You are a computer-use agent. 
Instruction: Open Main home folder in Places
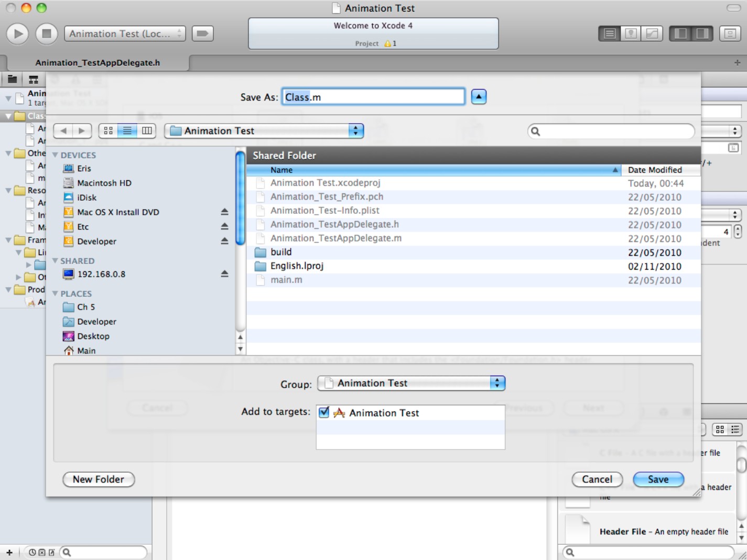[86, 350]
